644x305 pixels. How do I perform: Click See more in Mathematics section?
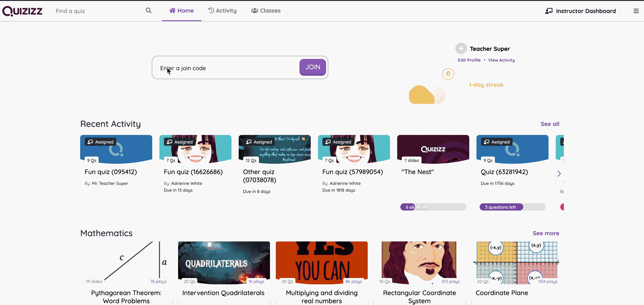coord(545,233)
